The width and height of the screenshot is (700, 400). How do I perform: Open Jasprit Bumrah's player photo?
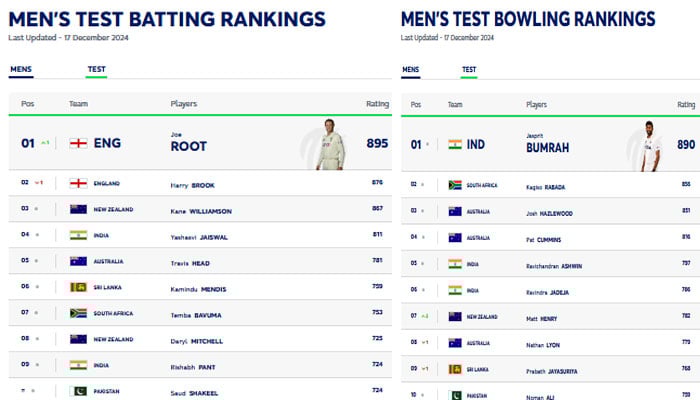pyautogui.click(x=653, y=144)
